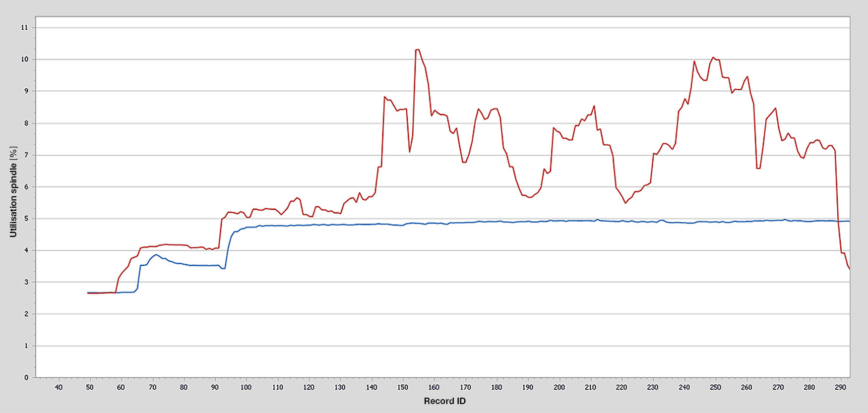Click the x-axis label '140'

pos(372,387)
